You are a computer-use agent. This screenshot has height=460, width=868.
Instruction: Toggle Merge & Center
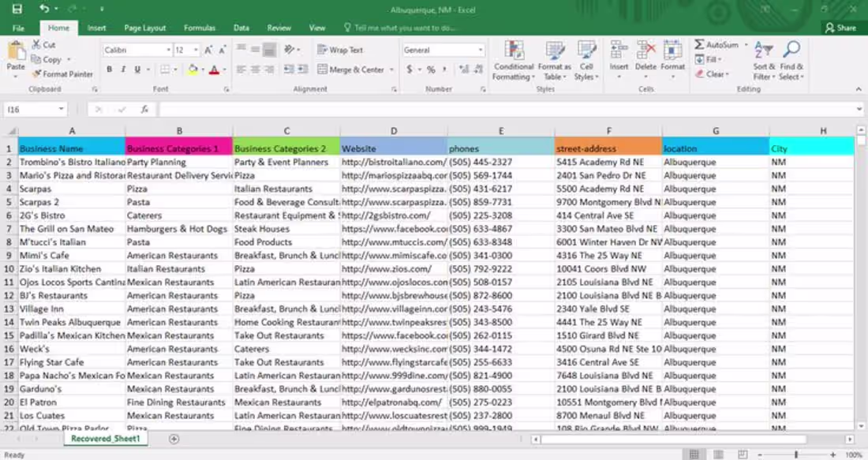[x=351, y=69]
